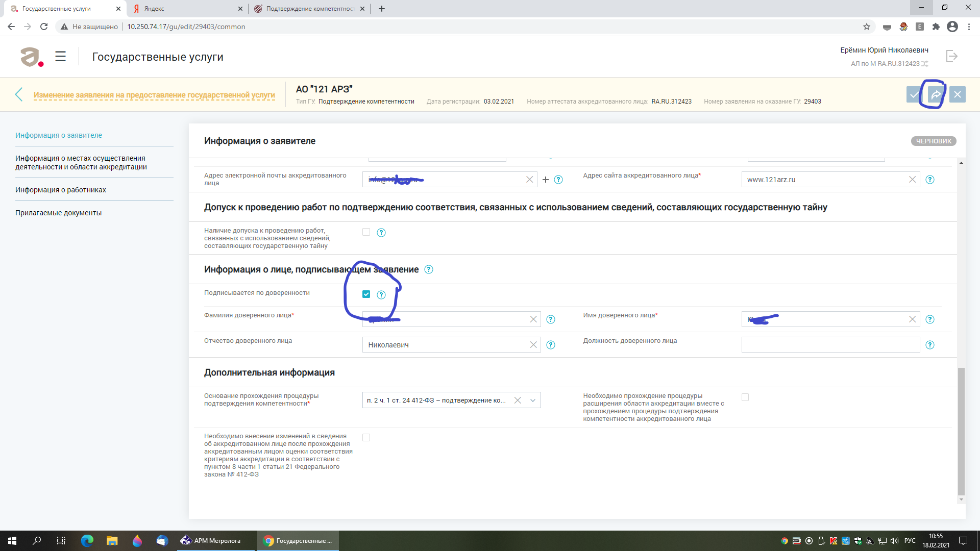Click the logout icon next to user name

coord(951,56)
